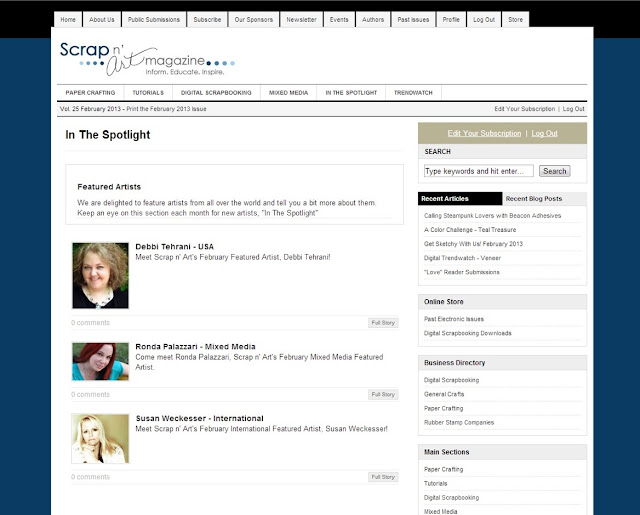The height and width of the screenshot is (515, 640).
Task: Click Ronda Palazzari's photo thumbnail
Action: coord(100,362)
